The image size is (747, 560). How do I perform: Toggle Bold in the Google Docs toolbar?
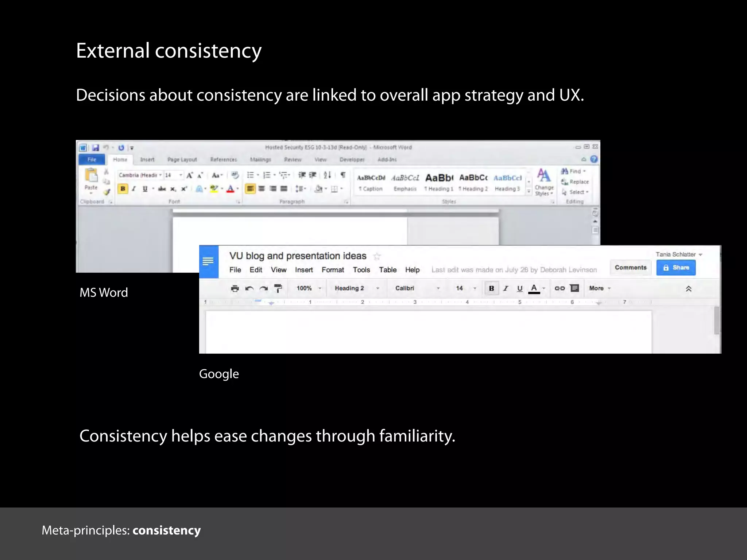[x=491, y=288]
